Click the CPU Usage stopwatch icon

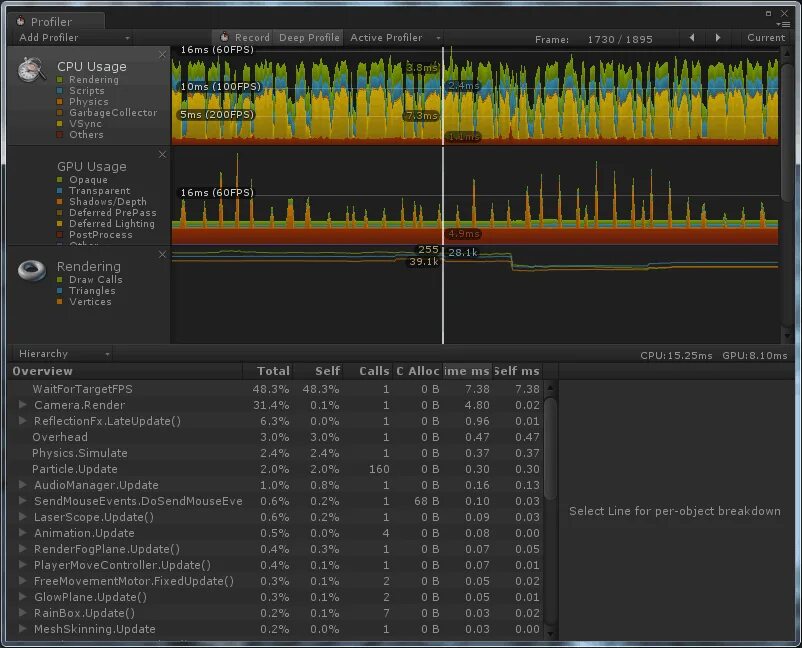(32, 70)
